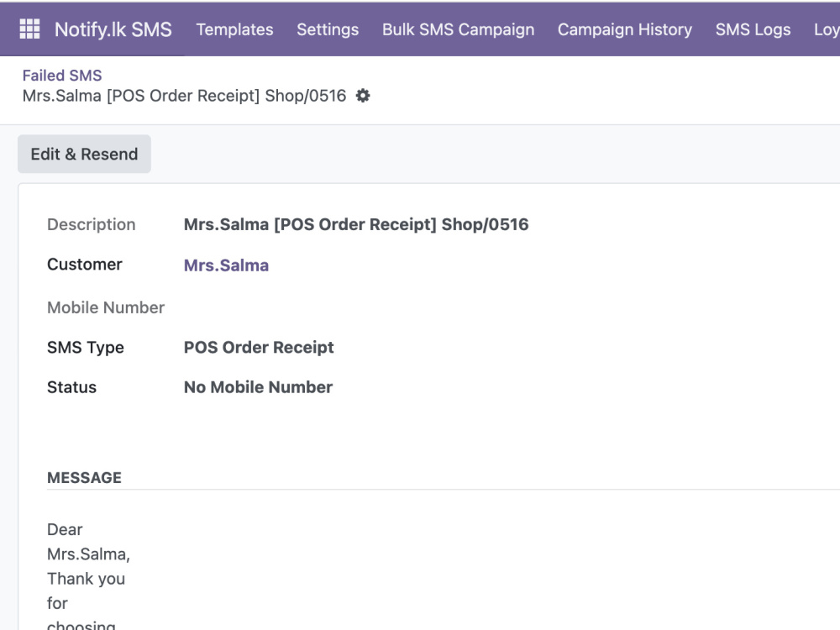Select the Description value text
The height and width of the screenshot is (630, 840).
tap(356, 224)
